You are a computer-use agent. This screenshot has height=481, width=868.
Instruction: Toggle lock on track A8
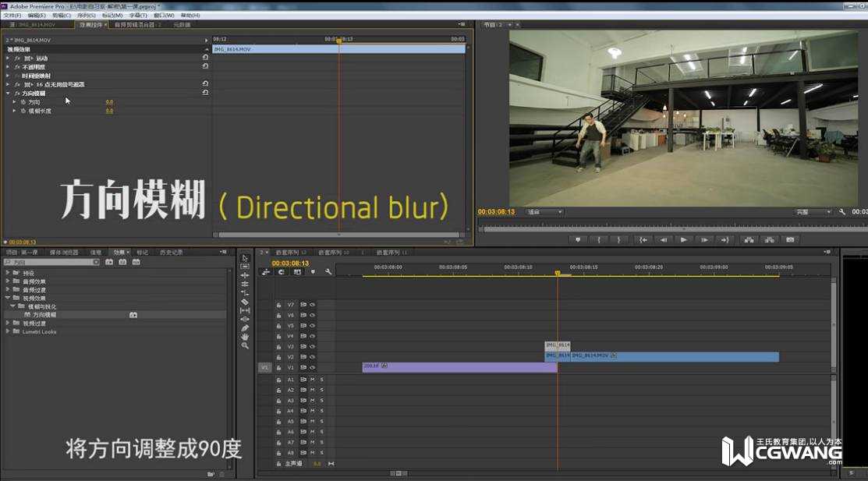(x=278, y=453)
